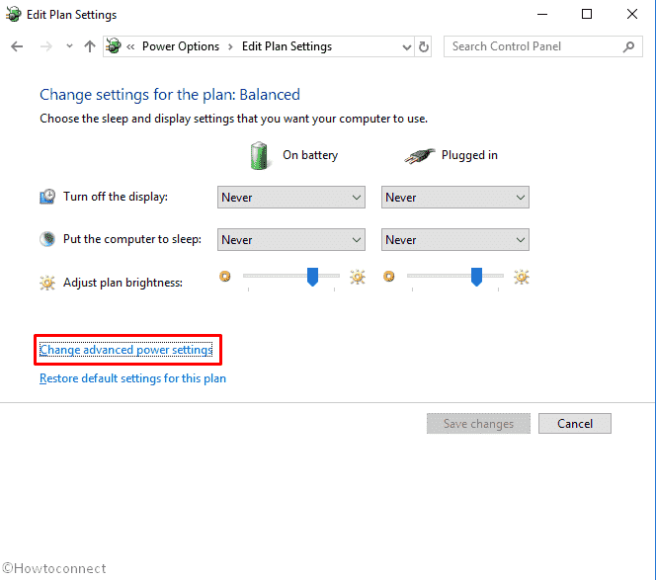Click the Plugged in column header text
Viewport: 656px width, 580px height.
469,155
